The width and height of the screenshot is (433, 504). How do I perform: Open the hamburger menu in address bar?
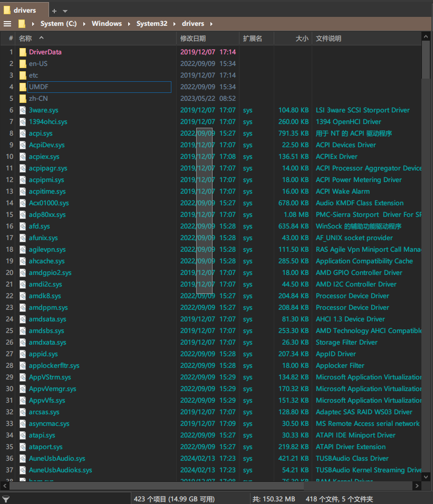(7, 24)
